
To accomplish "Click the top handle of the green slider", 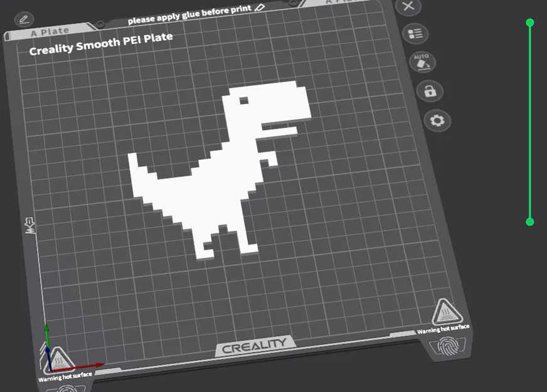I will [529, 23].
